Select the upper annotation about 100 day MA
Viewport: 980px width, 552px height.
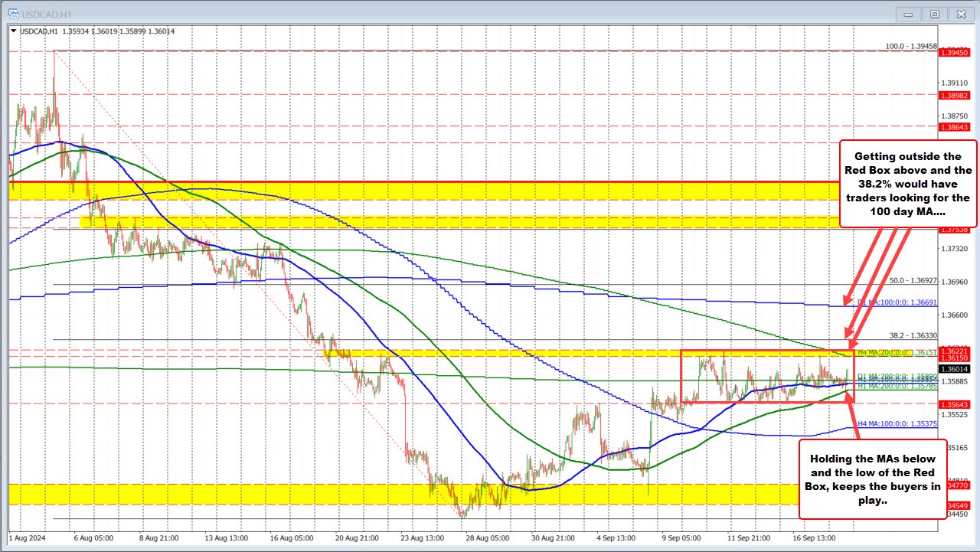coord(908,184)
